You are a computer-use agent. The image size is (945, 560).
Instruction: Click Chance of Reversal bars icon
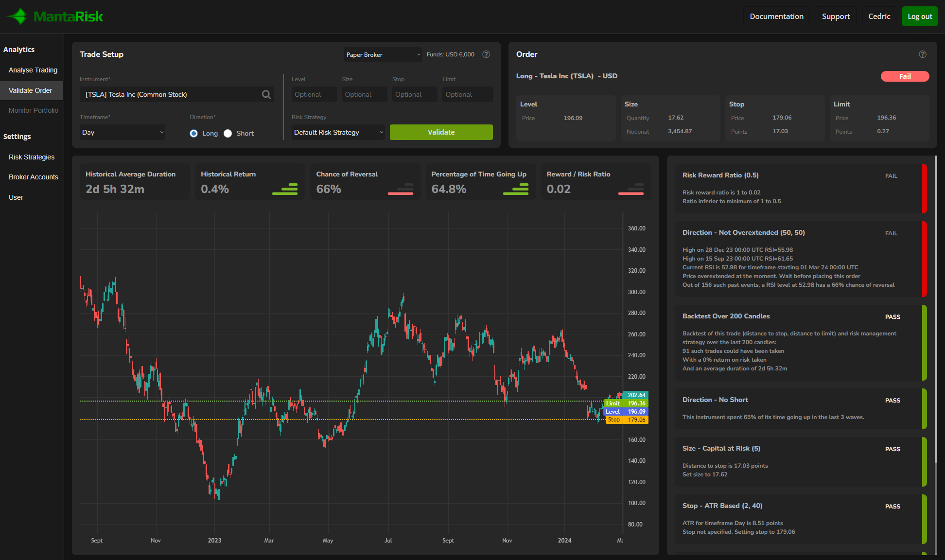401,189
